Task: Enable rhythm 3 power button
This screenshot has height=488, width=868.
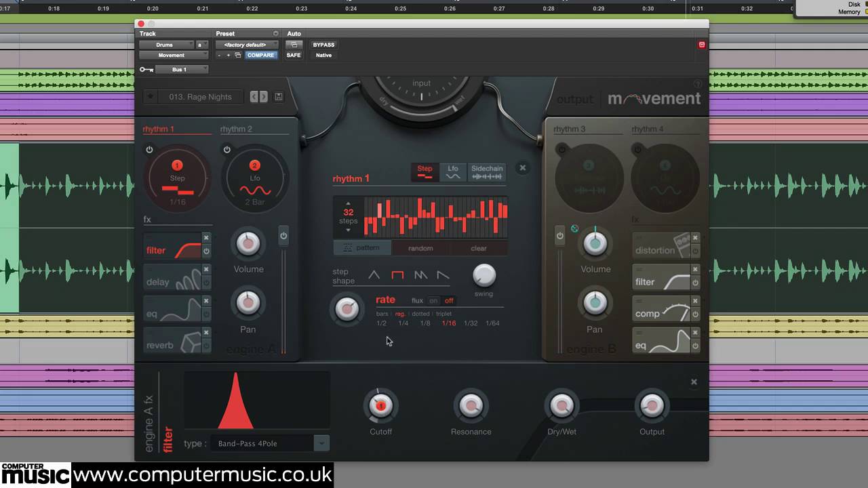Action: (561, 148)
